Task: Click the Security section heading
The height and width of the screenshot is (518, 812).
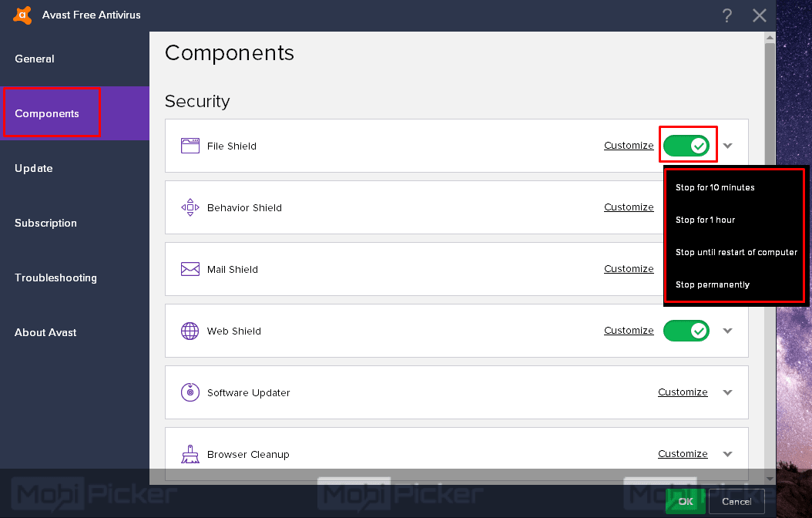Action: tap(197, 101)
